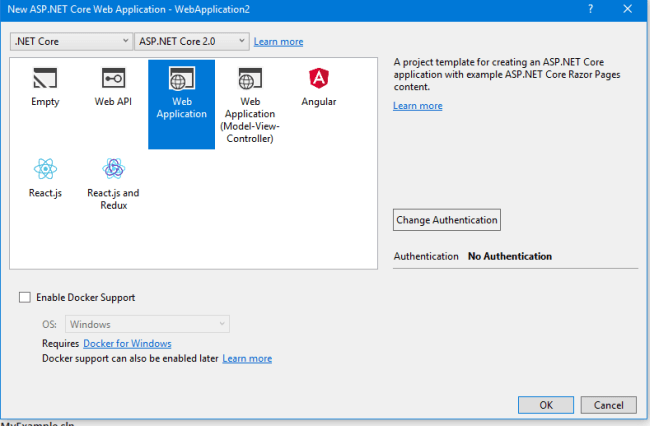Screen dimensions: 650x426
Task: Open Learn more link about Docker support
Action: coord(247,359)
